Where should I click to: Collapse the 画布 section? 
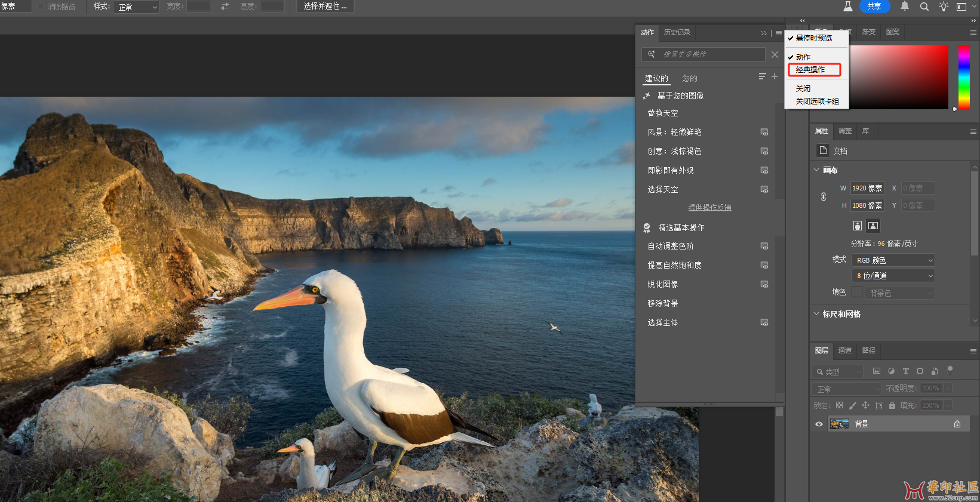click(816, 170)
